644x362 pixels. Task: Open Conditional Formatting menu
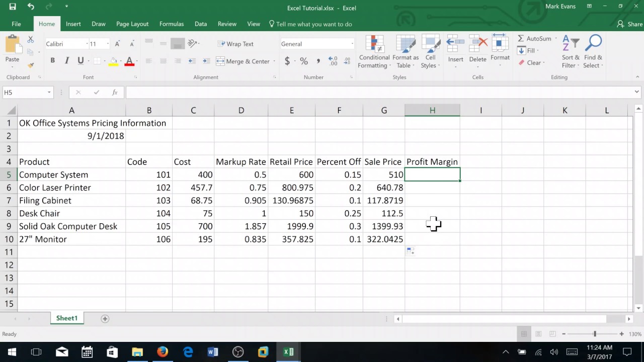coord(374,52)
